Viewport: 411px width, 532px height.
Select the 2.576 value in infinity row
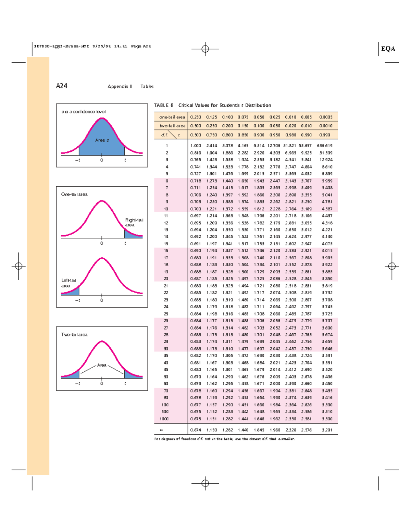(x=306, y=430)
